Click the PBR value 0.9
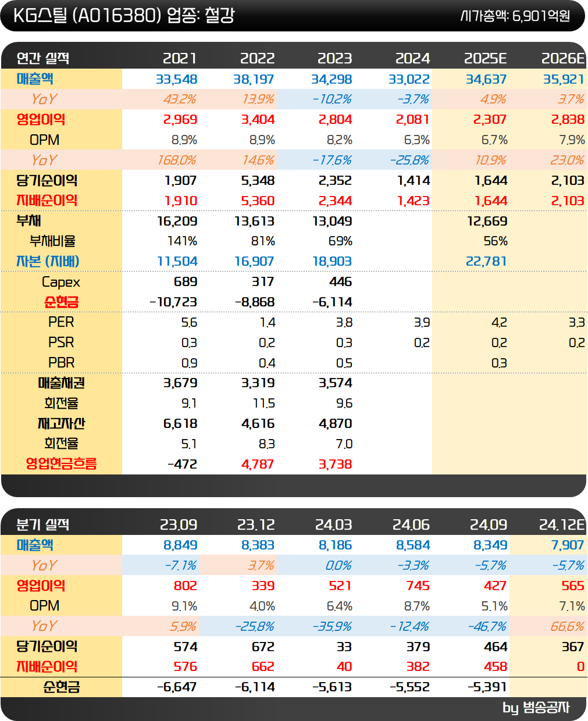Image resolution: width=588 pixels, height=721 pixels. point(190,363)
